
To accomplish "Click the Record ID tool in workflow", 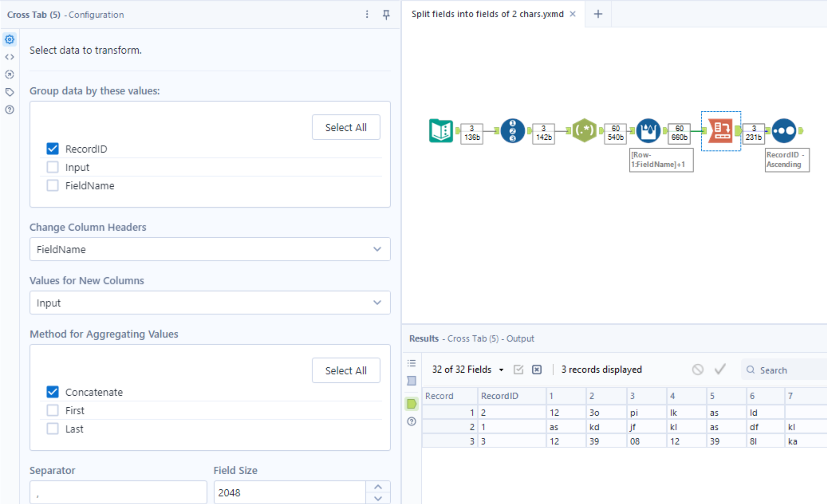I will coord(512,131).
